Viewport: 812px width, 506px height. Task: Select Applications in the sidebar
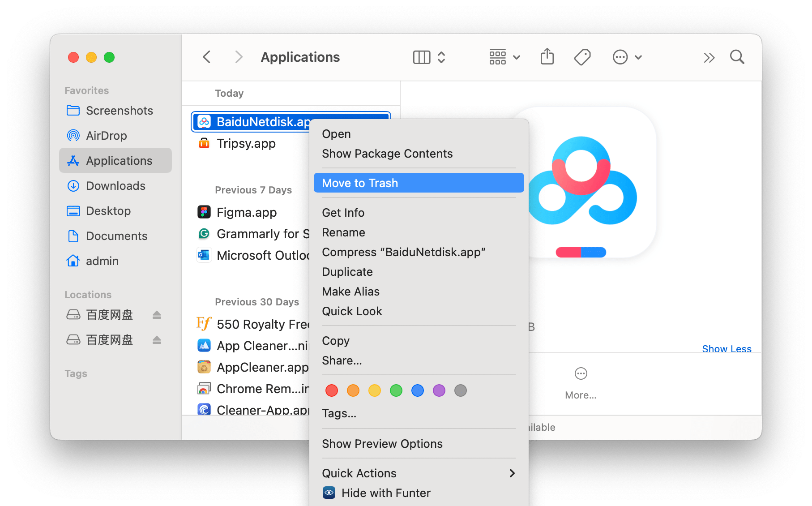click(115, 161)
